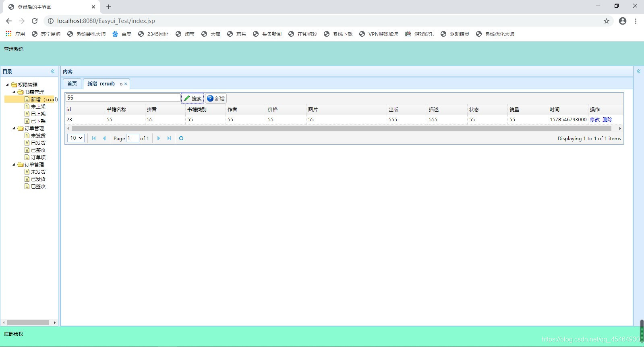Collapse the second 订单管理 tree node
The image size is (644, 347).
click(14, 164)
